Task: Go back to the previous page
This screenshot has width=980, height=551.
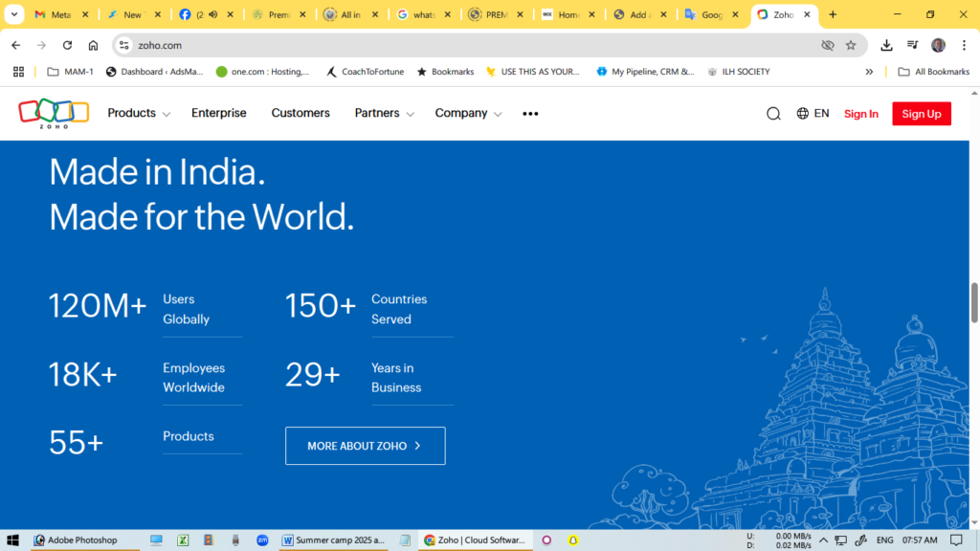Action: 16,45
